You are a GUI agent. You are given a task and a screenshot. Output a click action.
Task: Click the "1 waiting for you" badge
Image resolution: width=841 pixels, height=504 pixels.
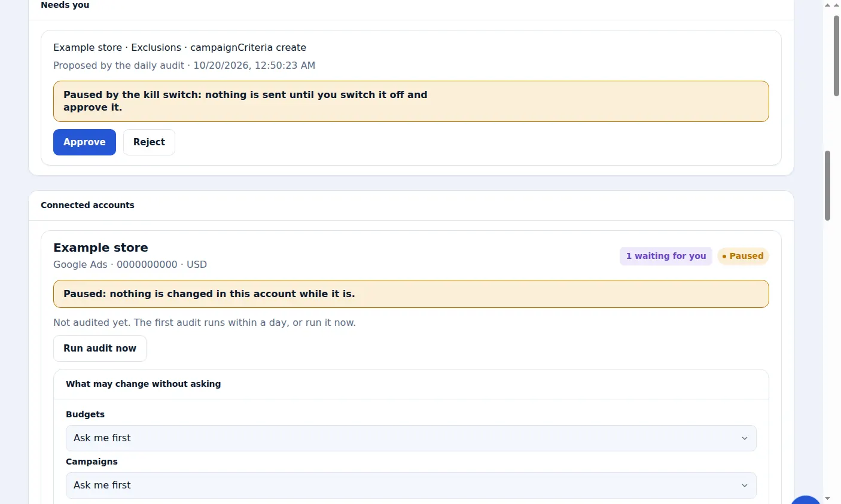tap(666, 256)
